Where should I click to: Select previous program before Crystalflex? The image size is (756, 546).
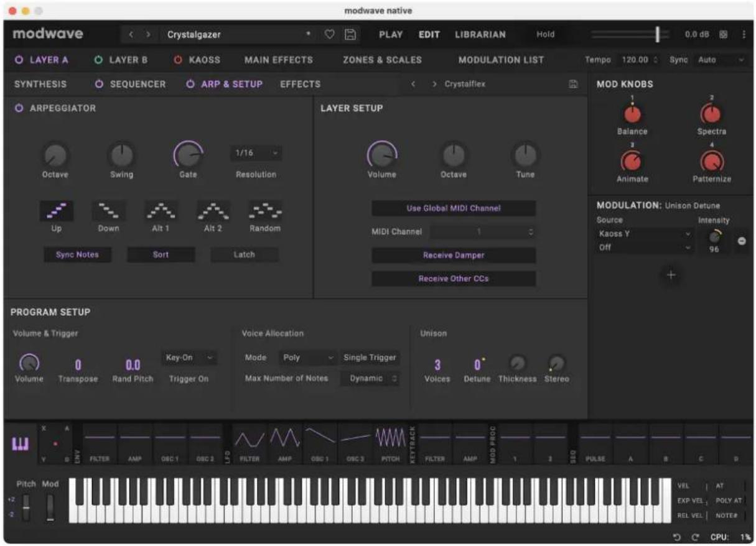(413, 84)
